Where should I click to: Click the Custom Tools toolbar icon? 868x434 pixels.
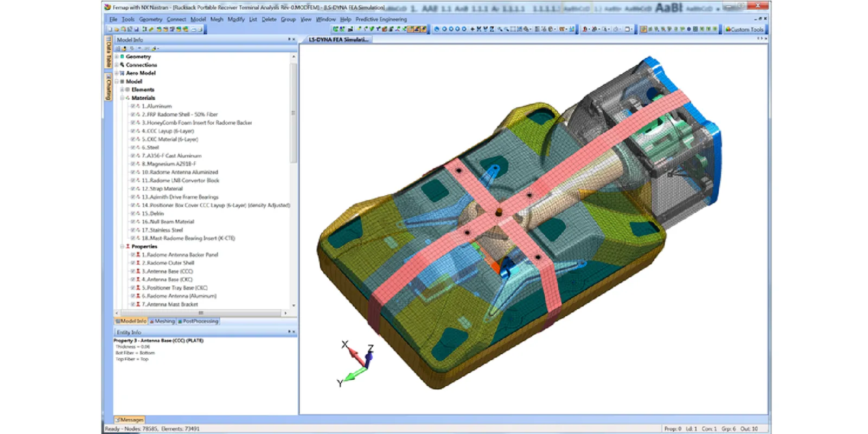pos(745,29)
